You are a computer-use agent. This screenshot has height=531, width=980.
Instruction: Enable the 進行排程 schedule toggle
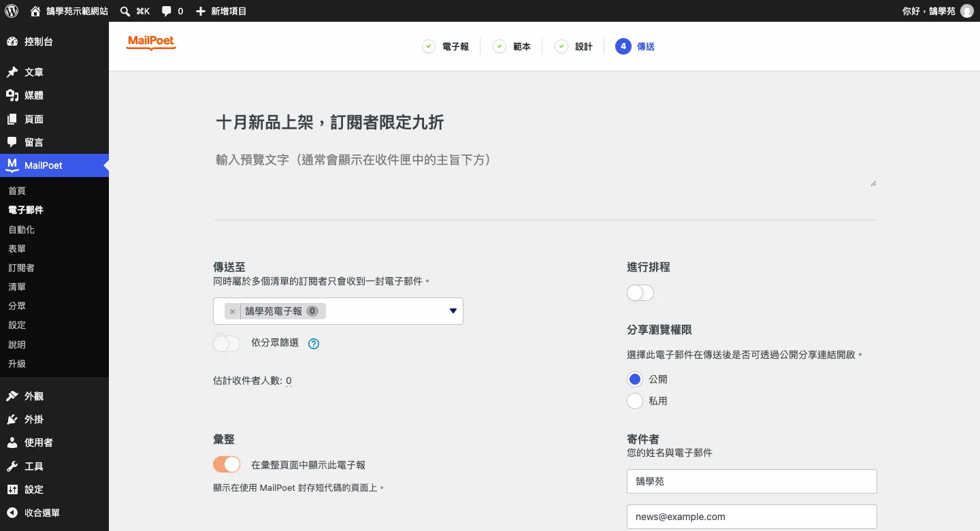click(640, 293)
